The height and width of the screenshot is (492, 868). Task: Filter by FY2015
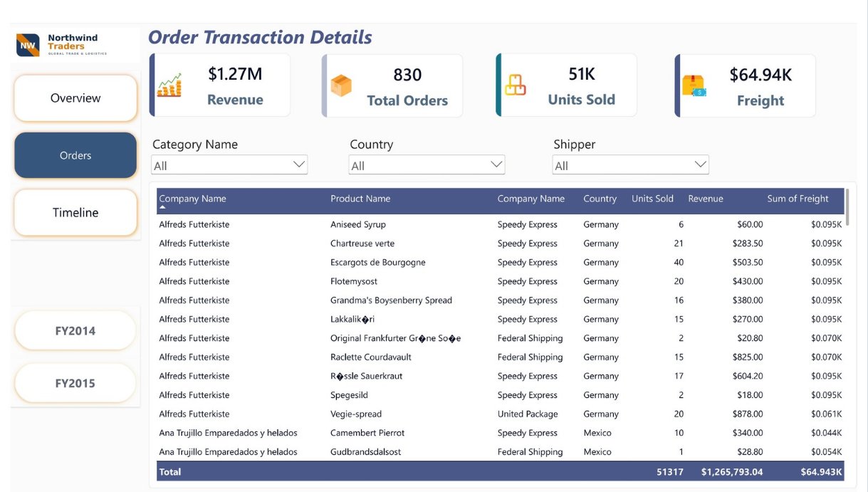click(x=75, y=383)
